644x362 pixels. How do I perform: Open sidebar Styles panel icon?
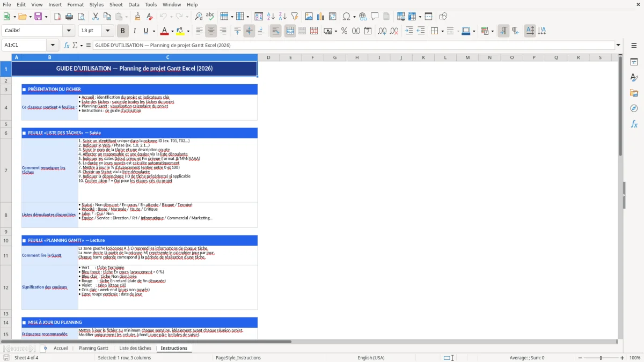coord(634,78)
